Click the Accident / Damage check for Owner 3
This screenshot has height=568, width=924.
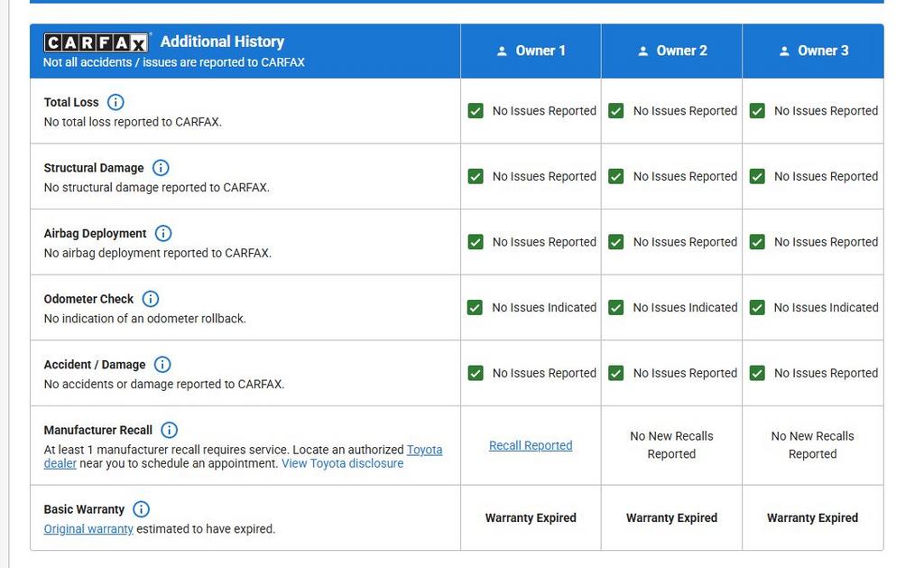click(757, 373)
